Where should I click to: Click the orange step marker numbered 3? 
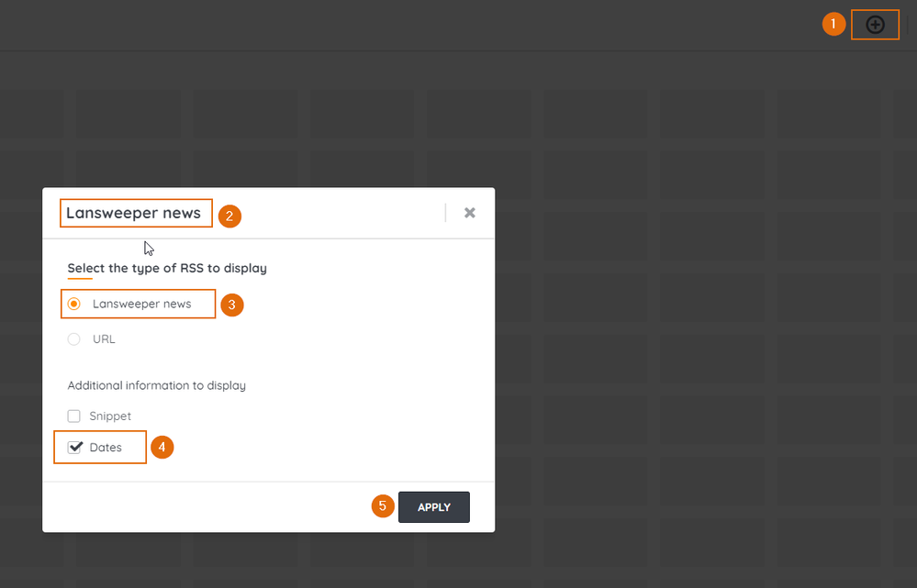(x=231, y=305)
